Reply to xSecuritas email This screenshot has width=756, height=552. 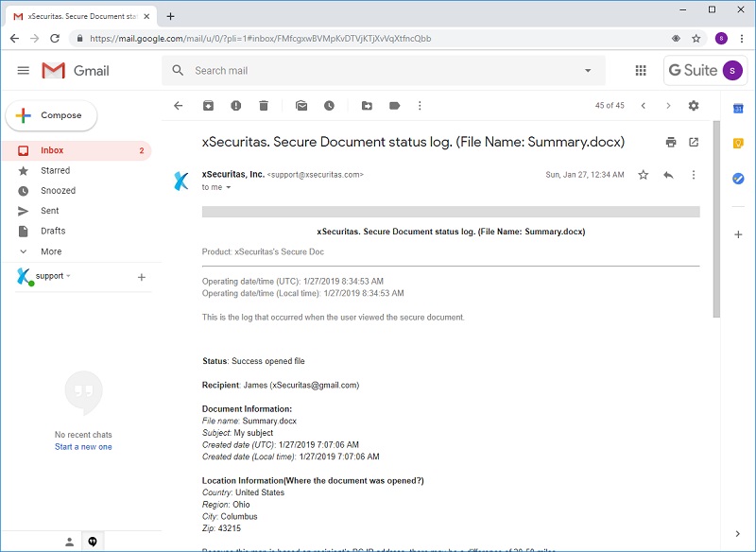pos(668,175)
